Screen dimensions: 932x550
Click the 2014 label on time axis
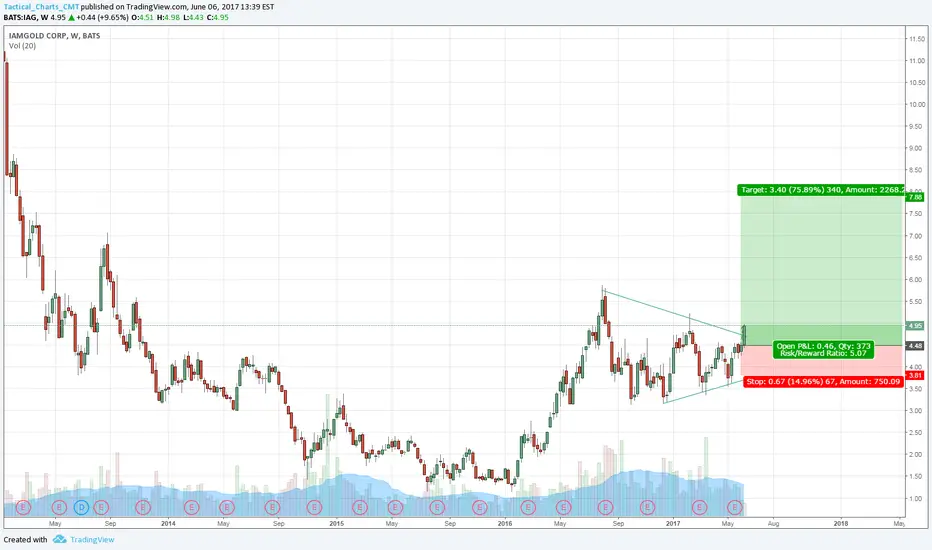168,524
